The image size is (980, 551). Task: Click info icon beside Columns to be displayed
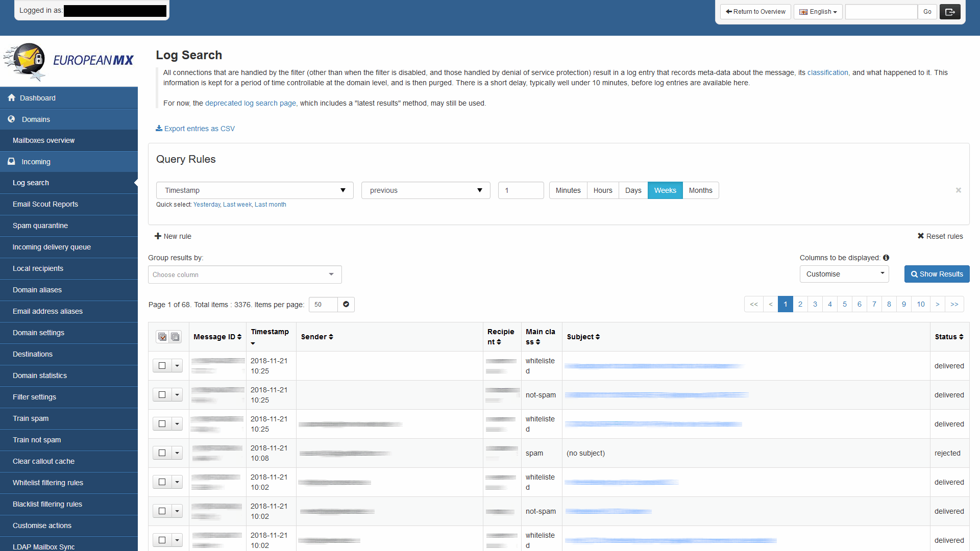(886, 258)
